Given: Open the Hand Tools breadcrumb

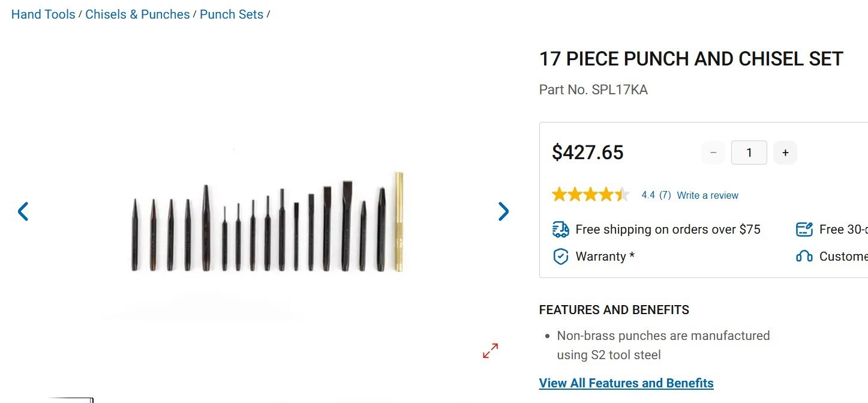Looking at the screenshot, I should [43, 14].
